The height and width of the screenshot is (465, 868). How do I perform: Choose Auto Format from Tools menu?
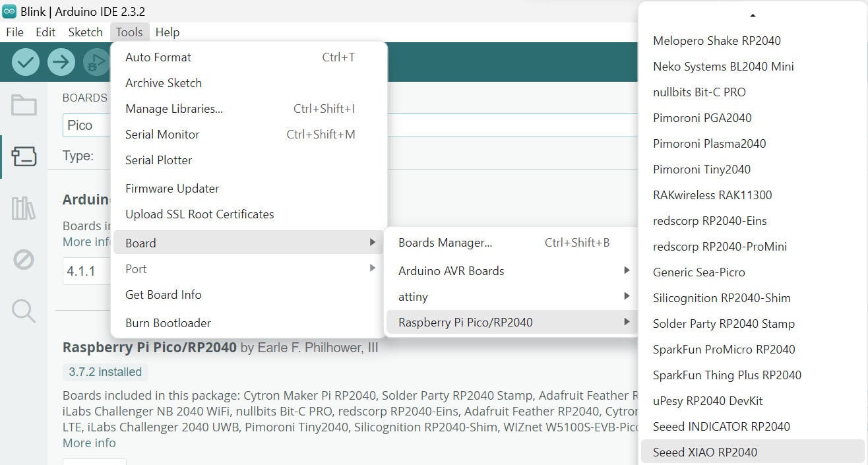[x=249, y=57]
